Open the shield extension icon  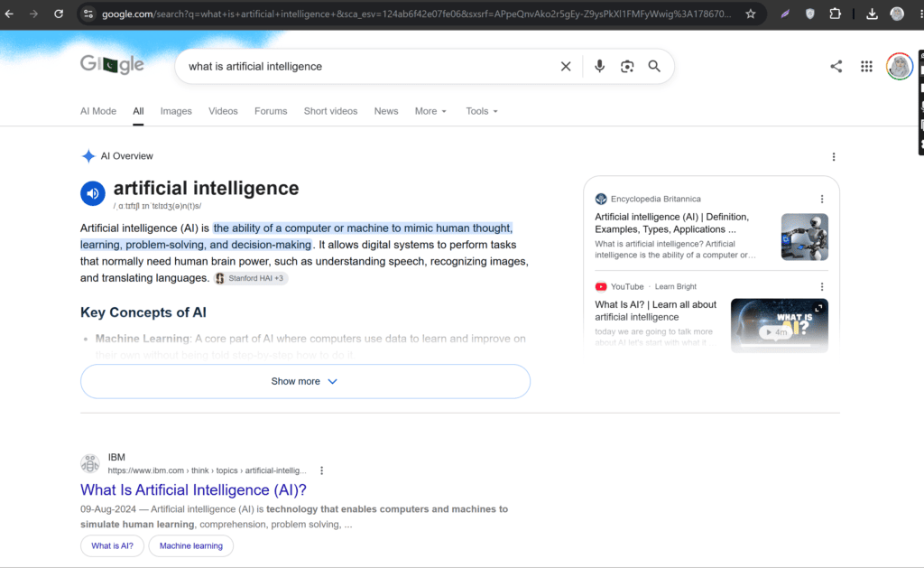click(810, 14)
